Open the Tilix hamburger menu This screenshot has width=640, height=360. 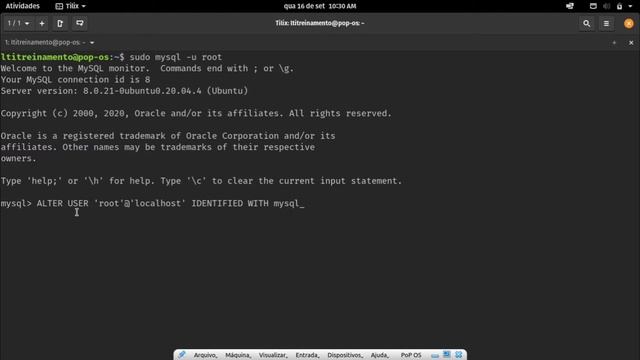[606, 24]
